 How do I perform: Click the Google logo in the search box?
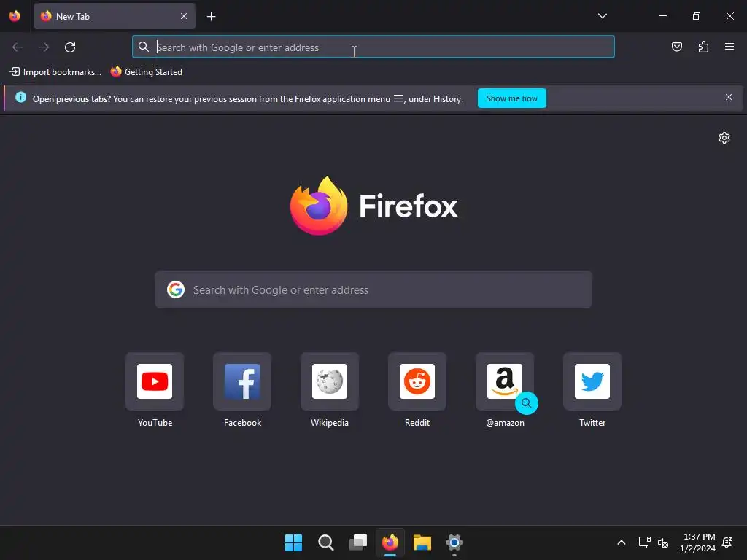(176, 289)
